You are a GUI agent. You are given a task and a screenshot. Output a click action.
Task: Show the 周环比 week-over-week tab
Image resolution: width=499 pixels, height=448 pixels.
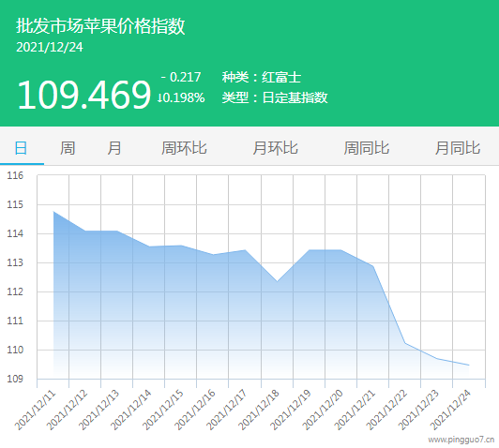[x=184, y=148]
